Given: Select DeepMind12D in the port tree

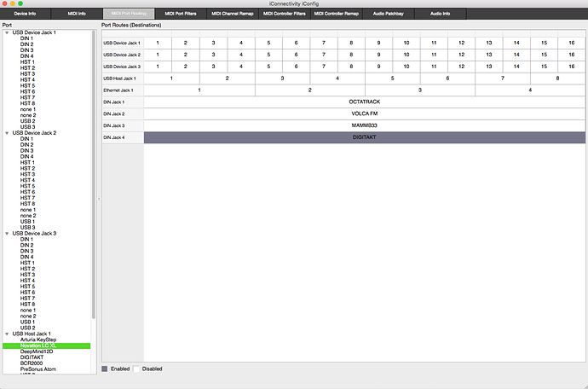Looking at the screenshot, I should pyautogui.click(x=37, y=351).
